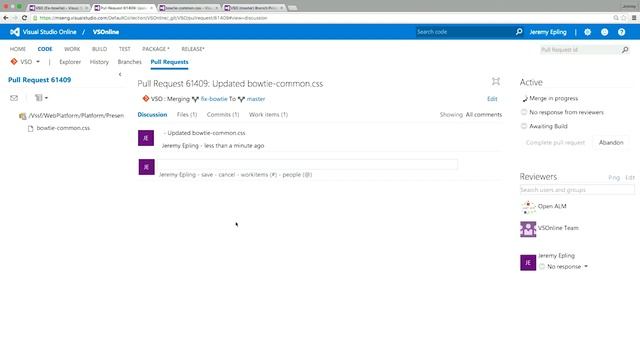Click the Open ALM reviewer avatar
The width and height of the screenshot is (640, 360).
pos(528,207)
